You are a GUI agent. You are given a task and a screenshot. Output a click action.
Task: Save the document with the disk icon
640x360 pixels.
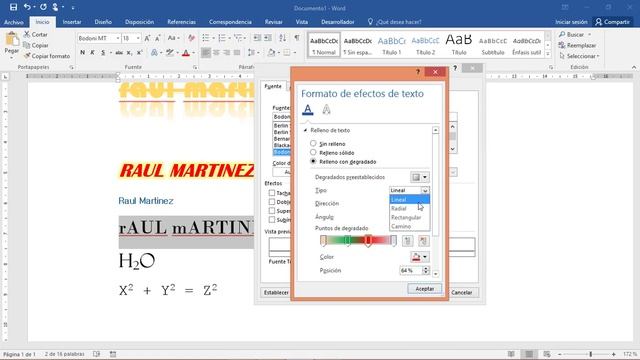coord(13,7)
